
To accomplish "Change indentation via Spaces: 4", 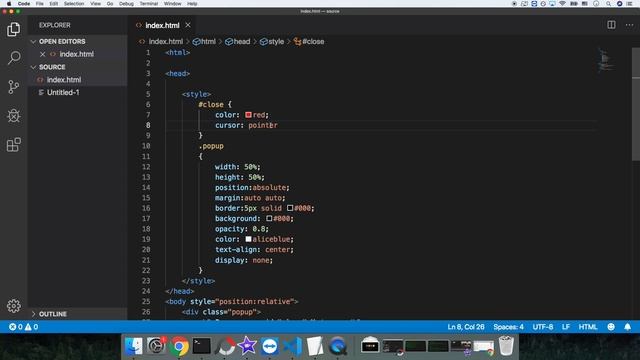I will [x=508, y=327].
